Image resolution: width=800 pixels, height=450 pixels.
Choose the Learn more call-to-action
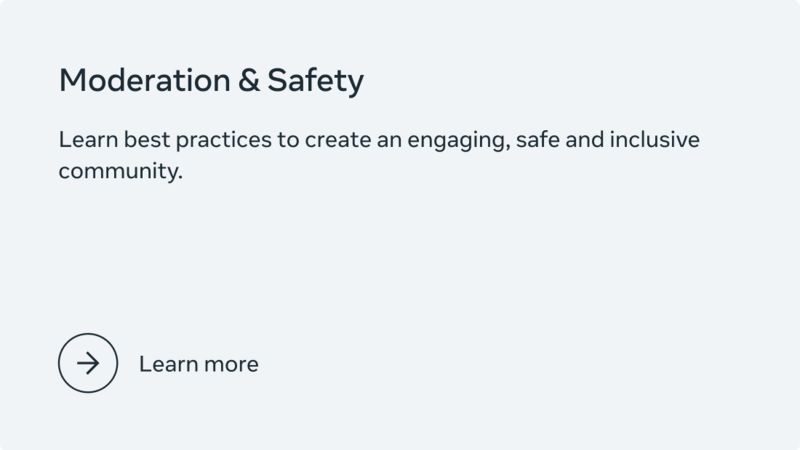point(198,364)
